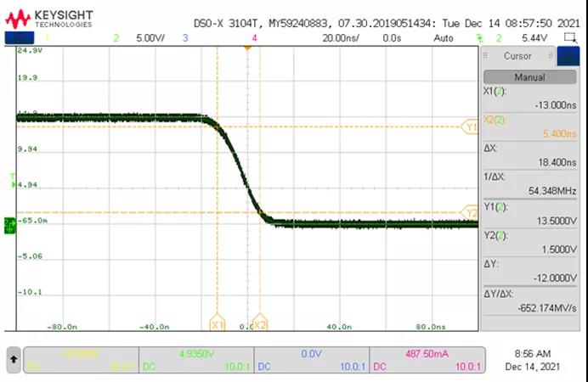Screen dimensions: 588x382
Task: Click the Y2 cursor flag
Action: coord(469,212)
